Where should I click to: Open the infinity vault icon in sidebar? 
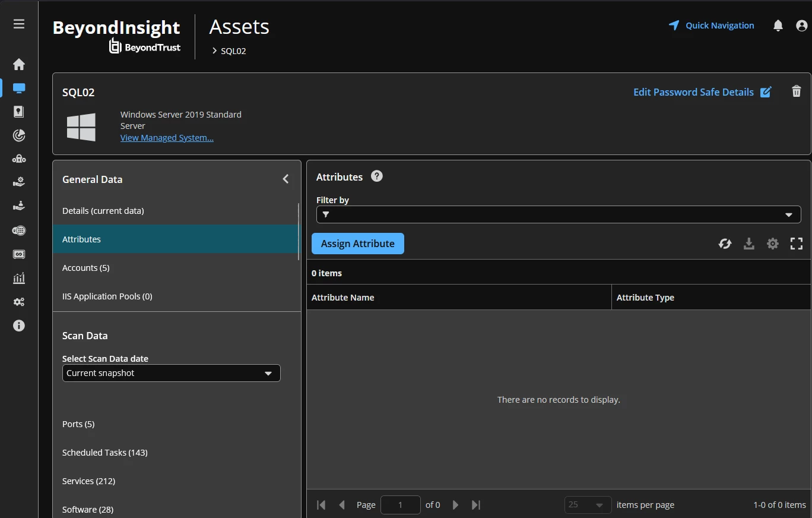19,254
